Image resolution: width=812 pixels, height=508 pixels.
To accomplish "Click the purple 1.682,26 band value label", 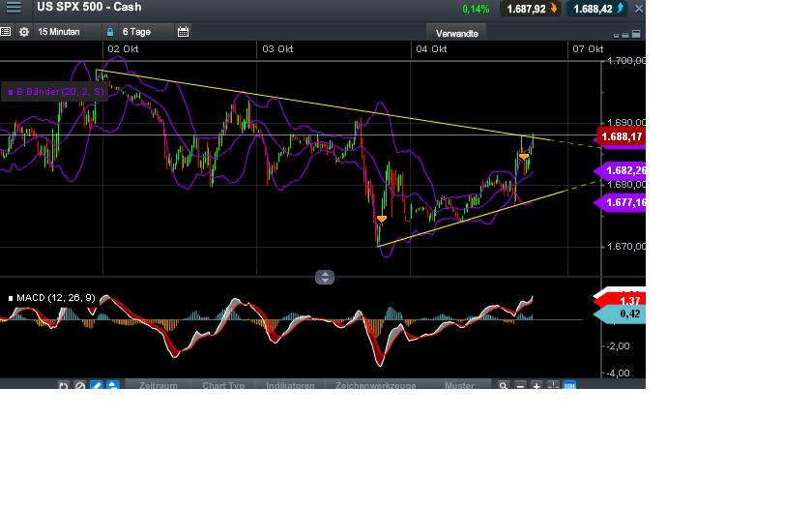I will 621,170.
